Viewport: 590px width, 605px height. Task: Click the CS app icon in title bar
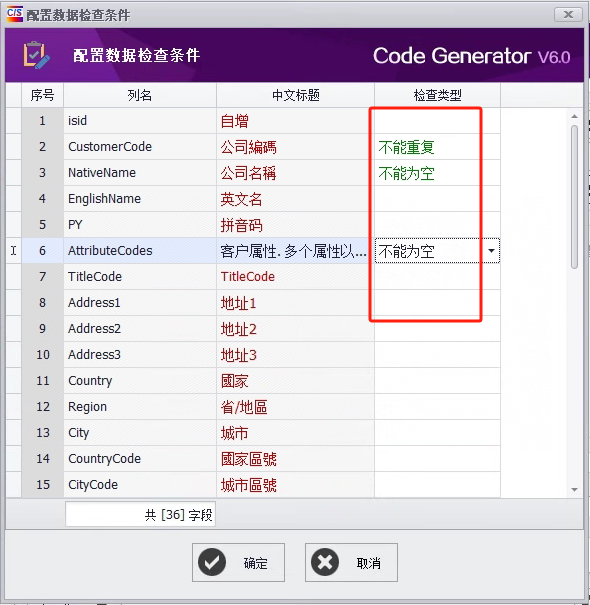click(15, 14)
